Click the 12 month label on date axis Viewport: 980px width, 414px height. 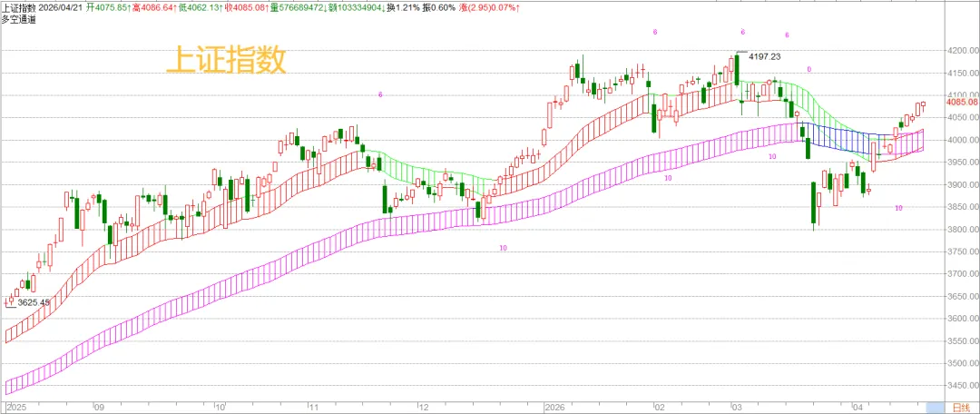click(423, 407)
